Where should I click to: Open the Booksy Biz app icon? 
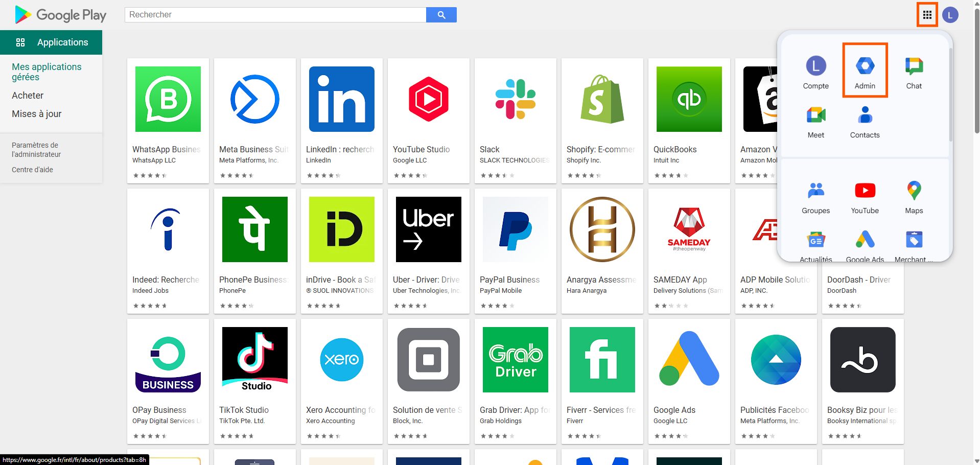(863, 360)
